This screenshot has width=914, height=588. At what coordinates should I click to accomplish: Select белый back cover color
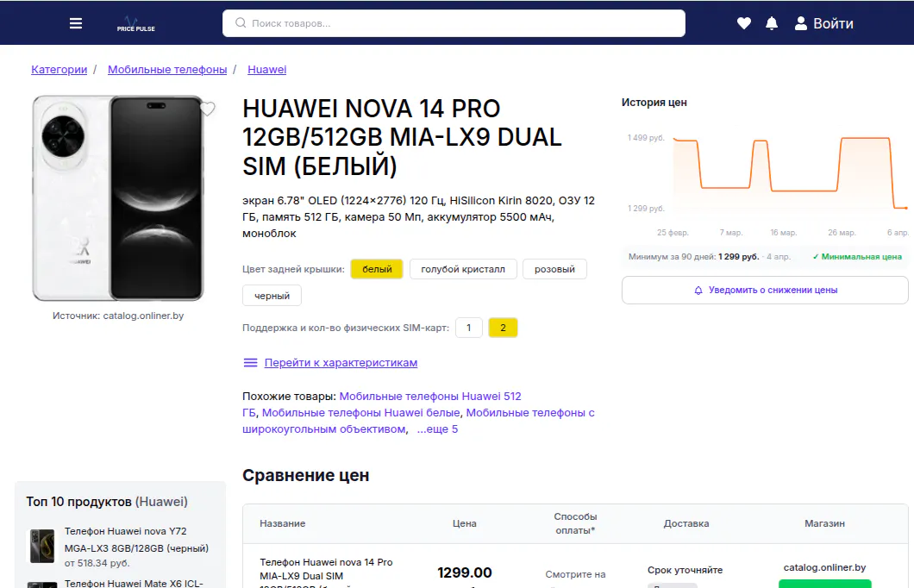pos(377,269)
